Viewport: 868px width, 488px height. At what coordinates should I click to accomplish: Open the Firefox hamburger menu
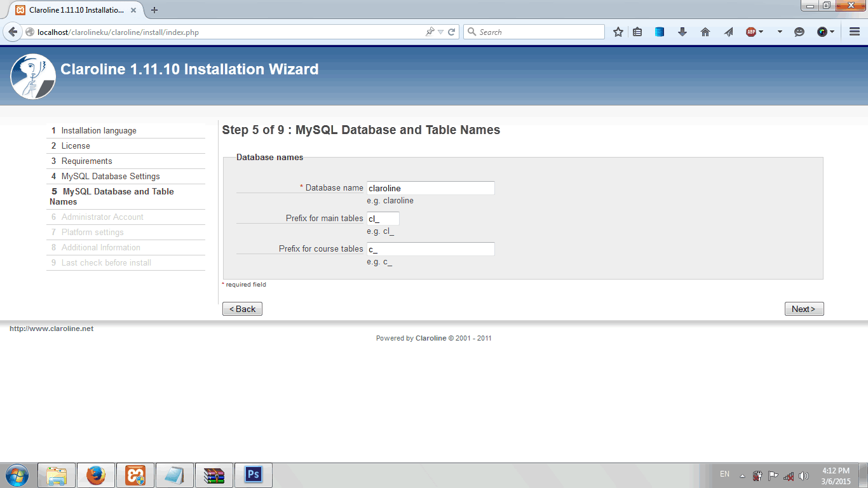[x=853, y=30]
